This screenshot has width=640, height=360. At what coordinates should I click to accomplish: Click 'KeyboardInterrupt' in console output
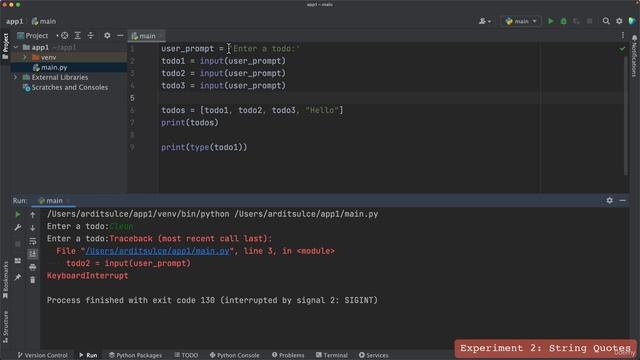tap(87, 276)
